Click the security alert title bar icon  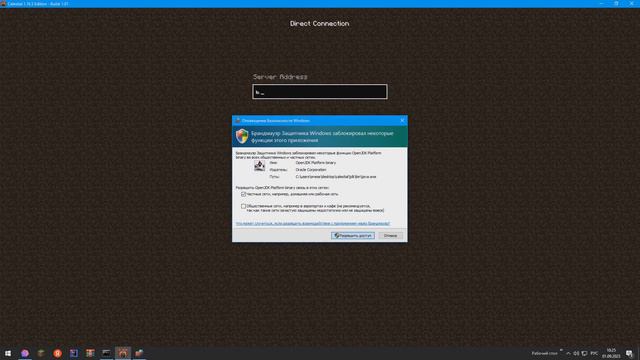tap(238, 120)
